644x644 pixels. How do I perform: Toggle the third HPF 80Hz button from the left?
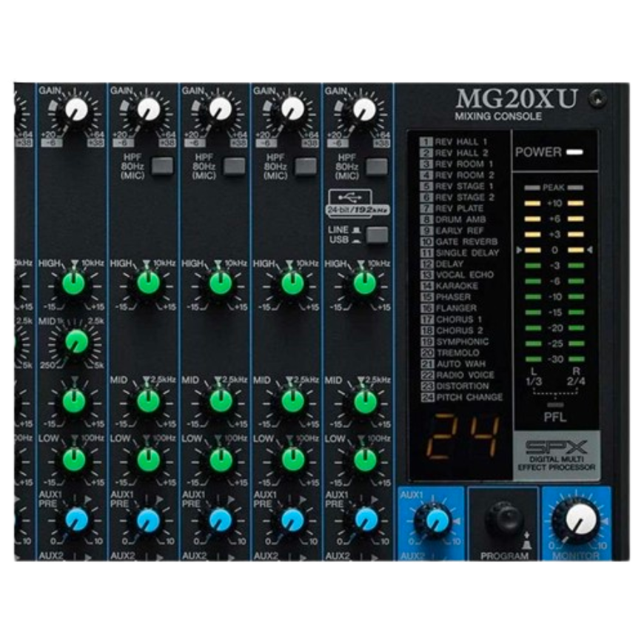tap(306, 167)
